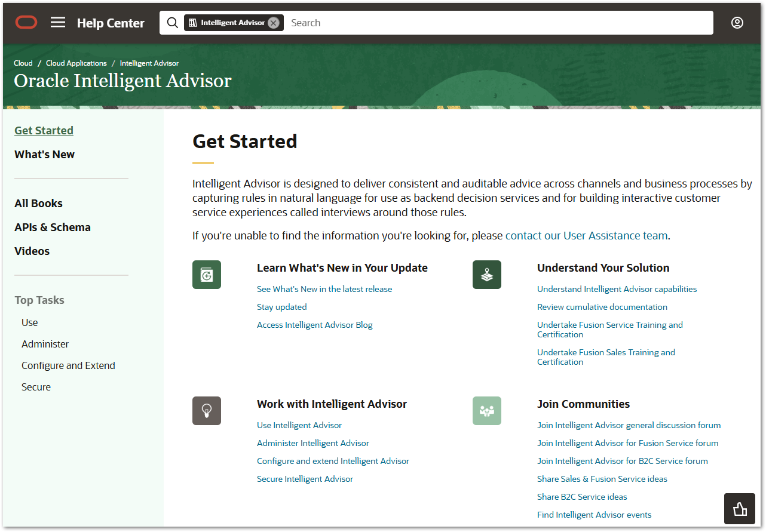This screenshot has height=532, width=766.
Task: Open the Cloud Applications breadcrumb
Action: pyautogui.click(x=76, y=63)
